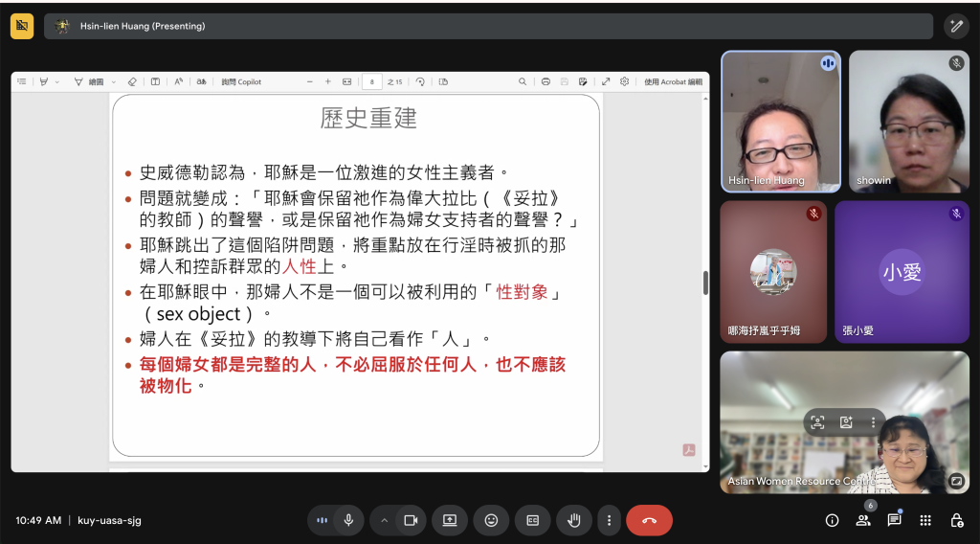
Task: Show the people participants panel
Action: pyautogui.click(x=863, y=520)
